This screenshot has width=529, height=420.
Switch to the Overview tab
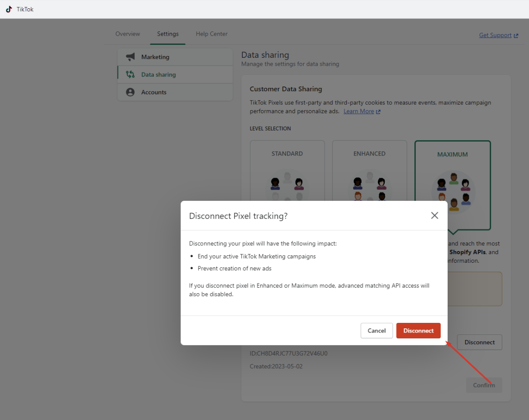(x=128, y=34)
